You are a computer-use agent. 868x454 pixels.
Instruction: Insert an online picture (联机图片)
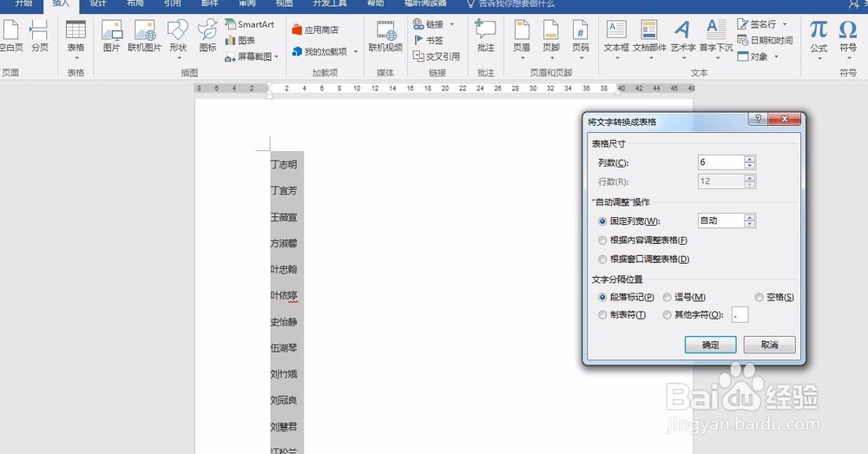[144, 36]
